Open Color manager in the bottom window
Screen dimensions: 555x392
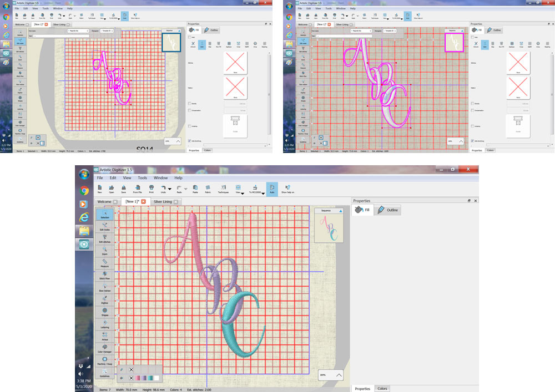click(x=105, y=347)
